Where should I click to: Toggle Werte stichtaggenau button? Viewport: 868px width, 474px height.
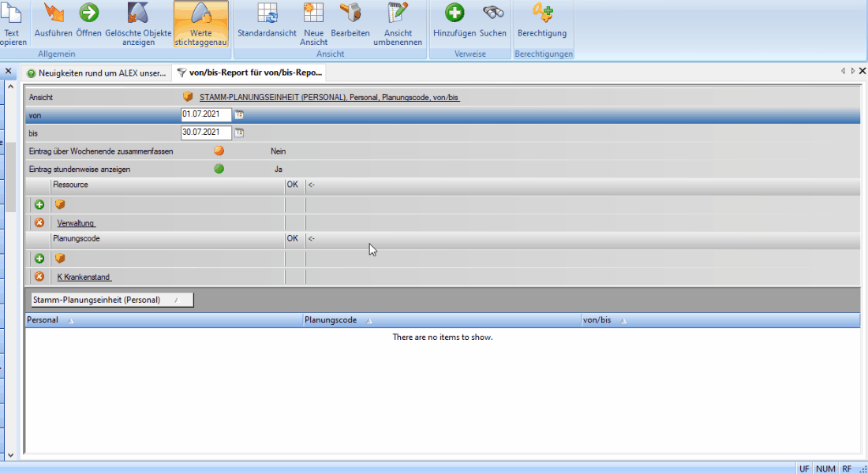200,24
